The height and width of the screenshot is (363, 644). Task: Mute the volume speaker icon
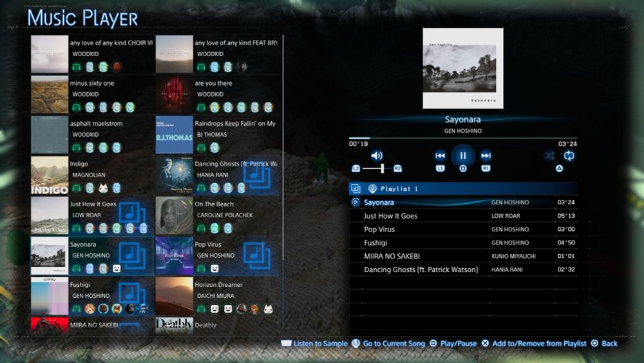pos(377,155)
